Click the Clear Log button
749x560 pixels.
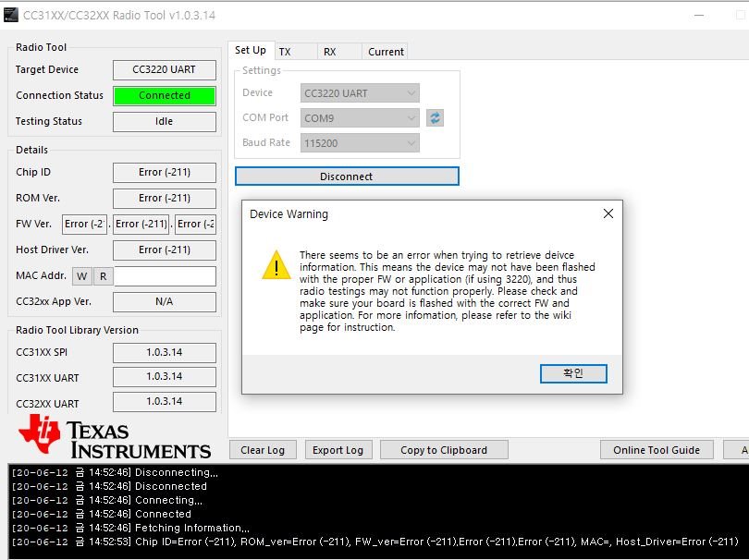tap(263, 450)
